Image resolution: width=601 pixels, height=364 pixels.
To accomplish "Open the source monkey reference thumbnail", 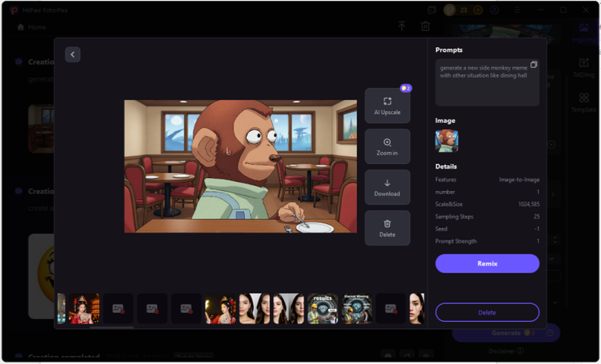I will point(447,141).
